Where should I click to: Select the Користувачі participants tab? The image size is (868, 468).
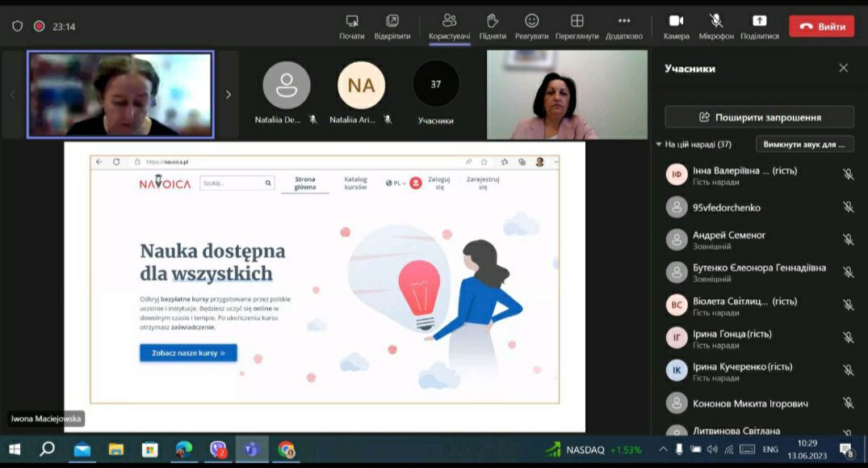click(449, 22)
